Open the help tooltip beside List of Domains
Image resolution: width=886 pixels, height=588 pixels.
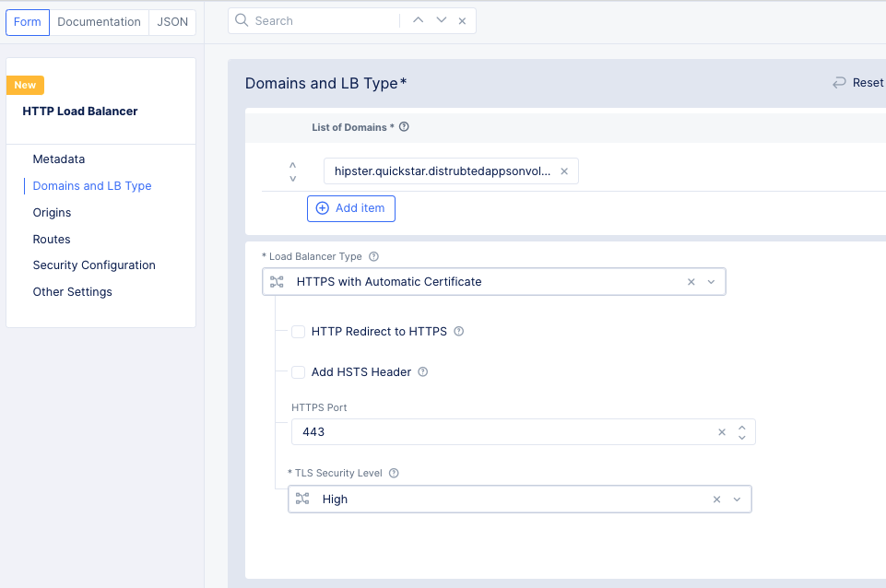pyautogui.click(x=404, y=127)
